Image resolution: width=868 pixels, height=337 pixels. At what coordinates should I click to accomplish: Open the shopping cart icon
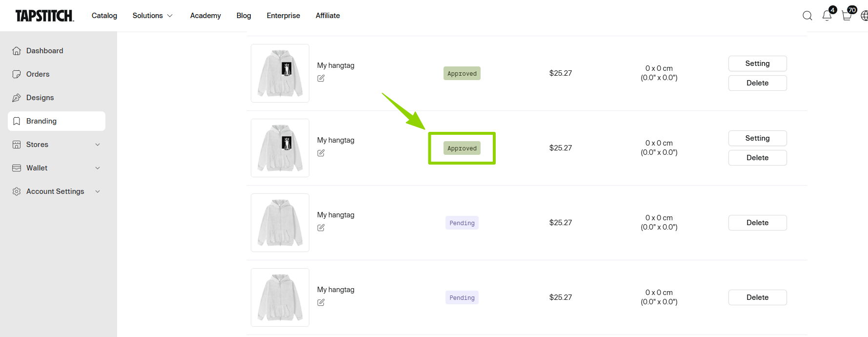tap(847, 16)
